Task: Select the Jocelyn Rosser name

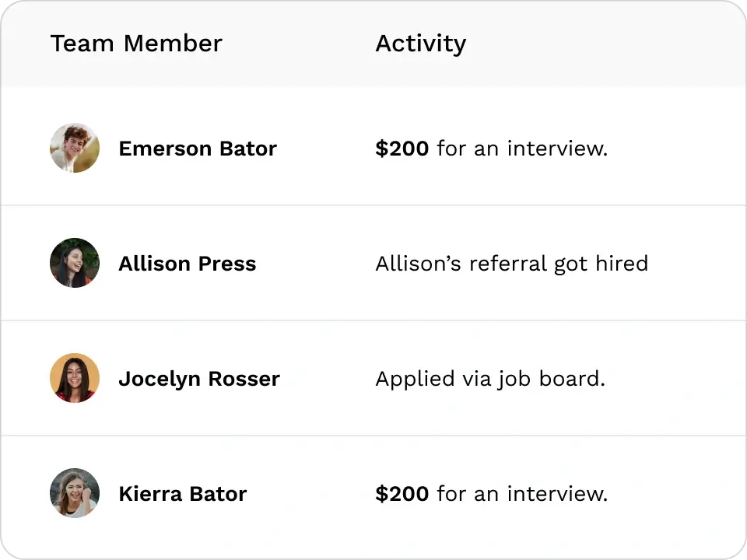Action: tap(199, 380)
